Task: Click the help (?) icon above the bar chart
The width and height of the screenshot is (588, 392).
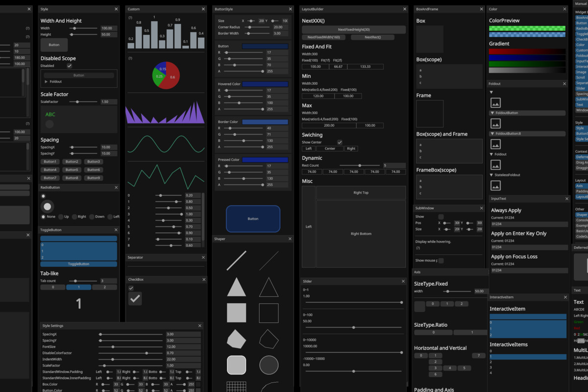Action: point(130,18)
